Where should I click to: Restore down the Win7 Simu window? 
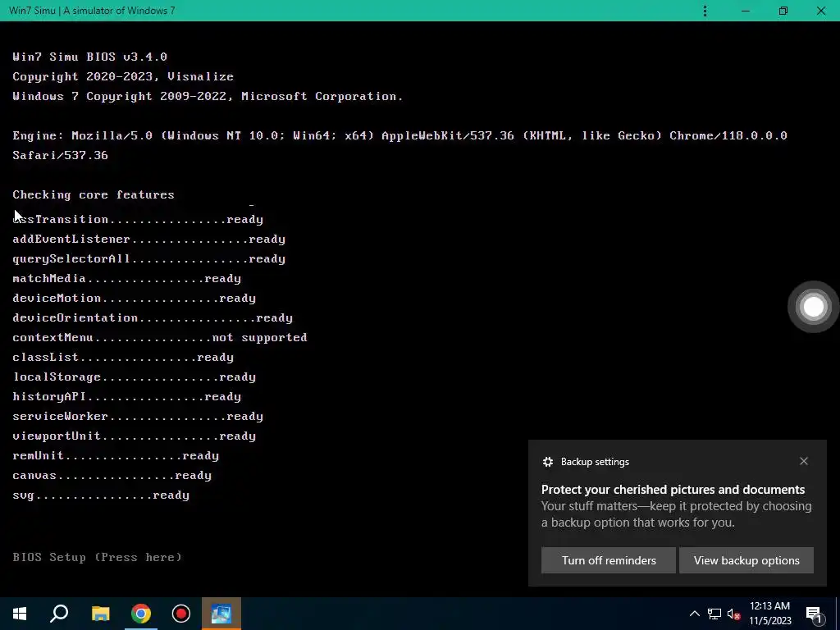pos(783,11)
